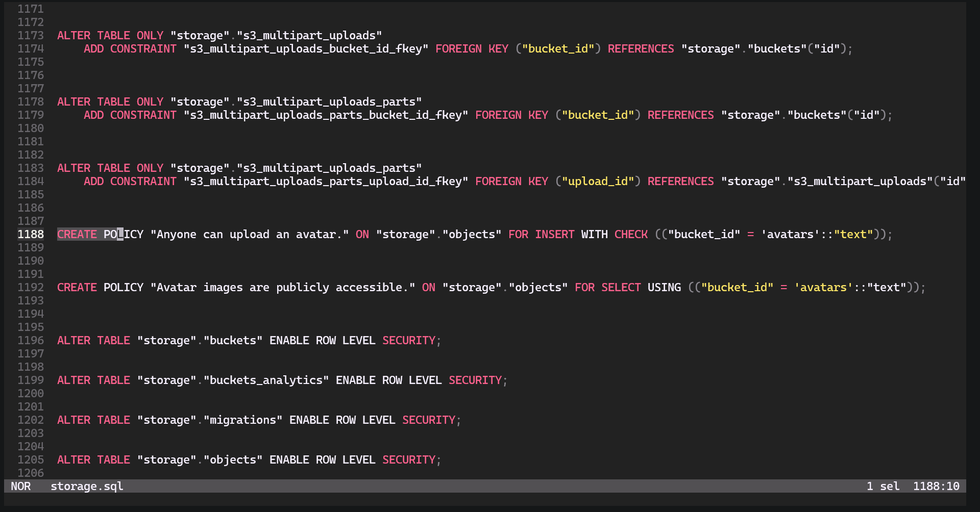
Task: Click the WITH keyword on line 1188
Action: pyautogui.click(x=595, y=234)
